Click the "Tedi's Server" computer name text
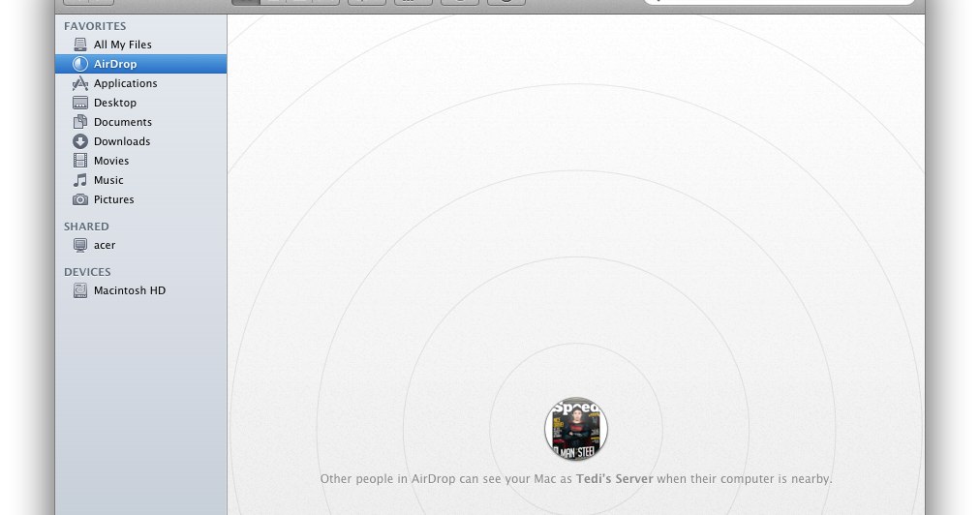 pos(614,479)
